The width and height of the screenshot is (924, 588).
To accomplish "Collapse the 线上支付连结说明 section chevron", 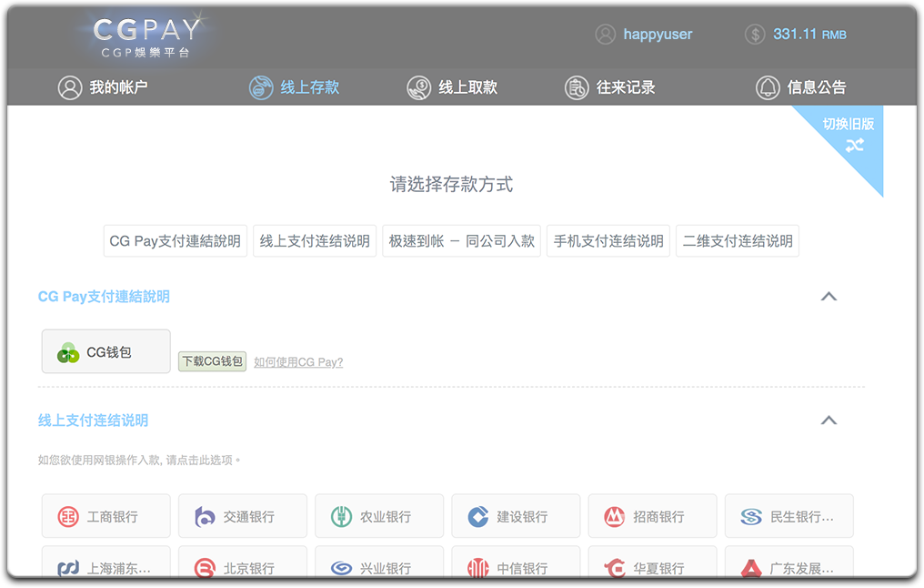I will 829,421.
